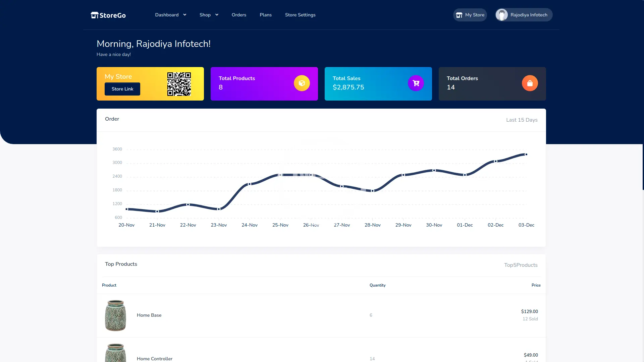This screenshot has height=362, width=644.
Task: Click the store icon in My Store button
Action: click(459, 15)
